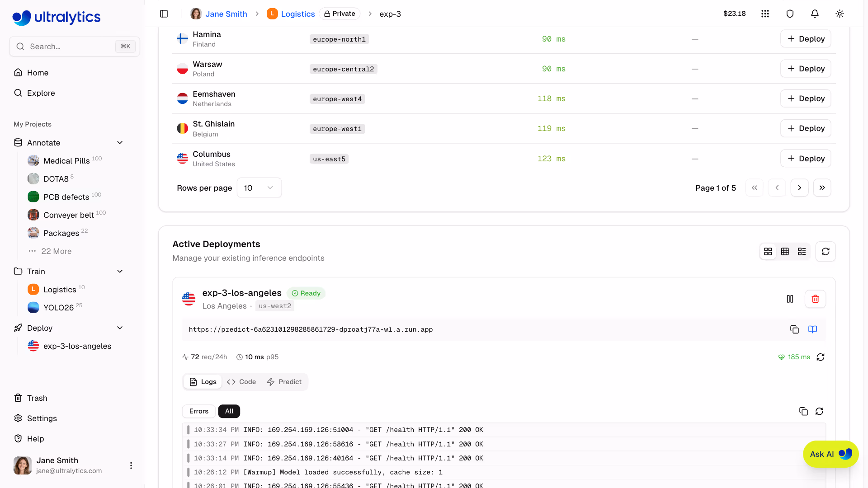The width and height of the screenshot is (868, 488).
Task: Pause the exp-3-los-angeles deployment
Action: point(790,299)
